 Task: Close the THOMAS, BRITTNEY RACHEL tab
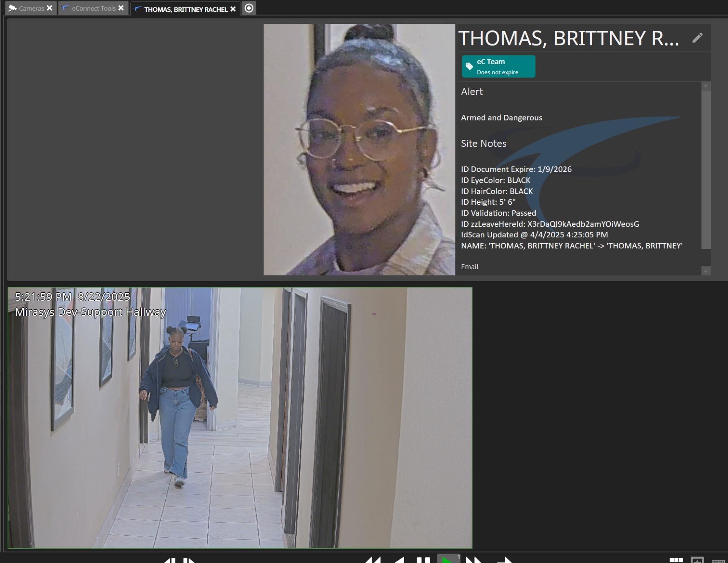(x=233, y=9)
